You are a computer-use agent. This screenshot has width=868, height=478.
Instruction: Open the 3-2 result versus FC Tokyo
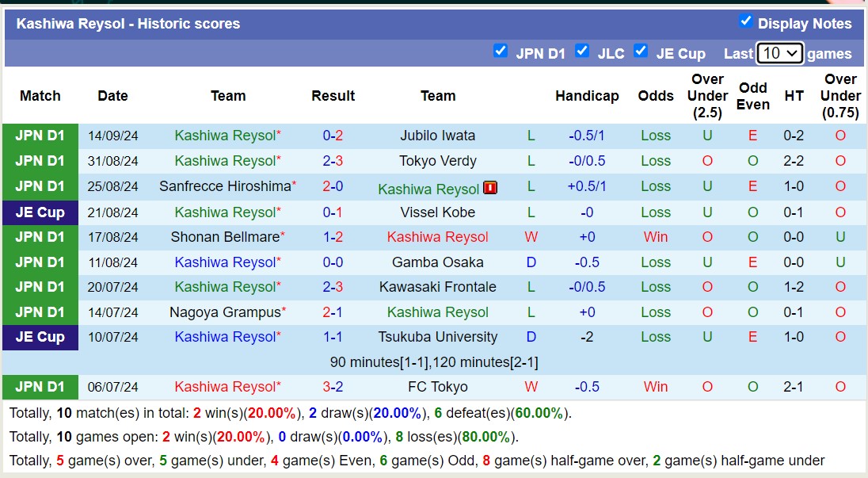333,387
